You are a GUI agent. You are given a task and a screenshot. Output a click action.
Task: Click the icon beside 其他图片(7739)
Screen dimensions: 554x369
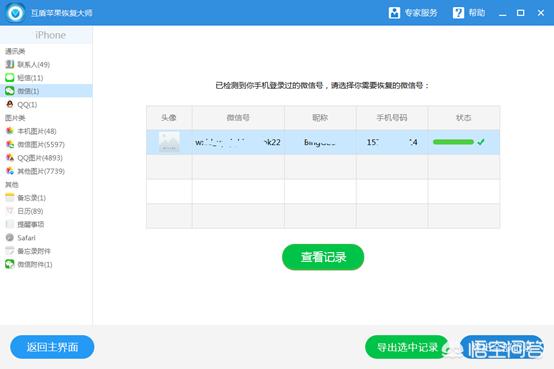pos(10,171)
